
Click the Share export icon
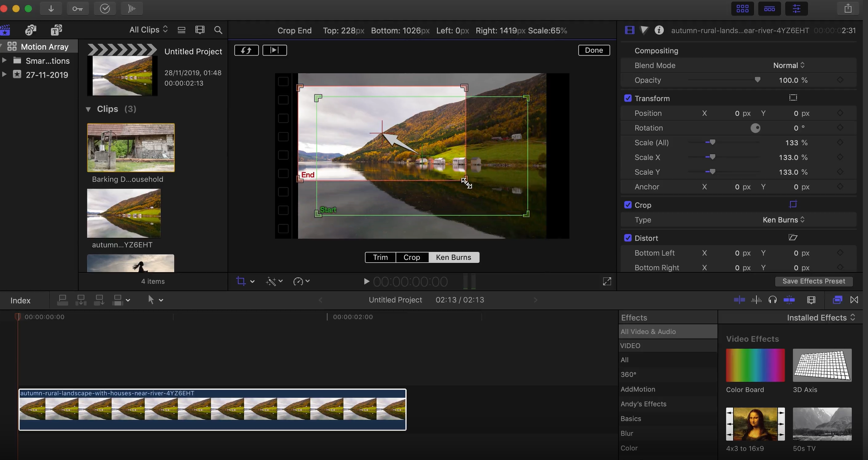click(848, 8)
